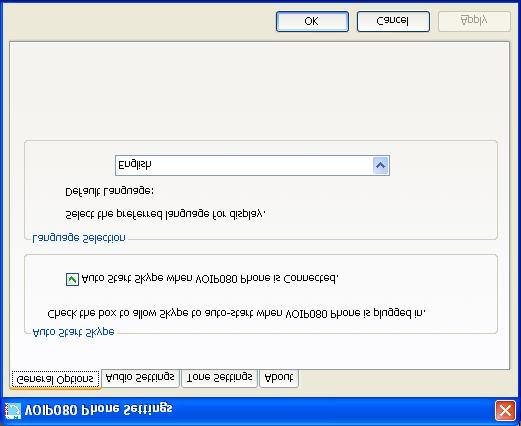
Task: Close the VOIP080 Phone Settings window
Action: click(x=505, y=411)
